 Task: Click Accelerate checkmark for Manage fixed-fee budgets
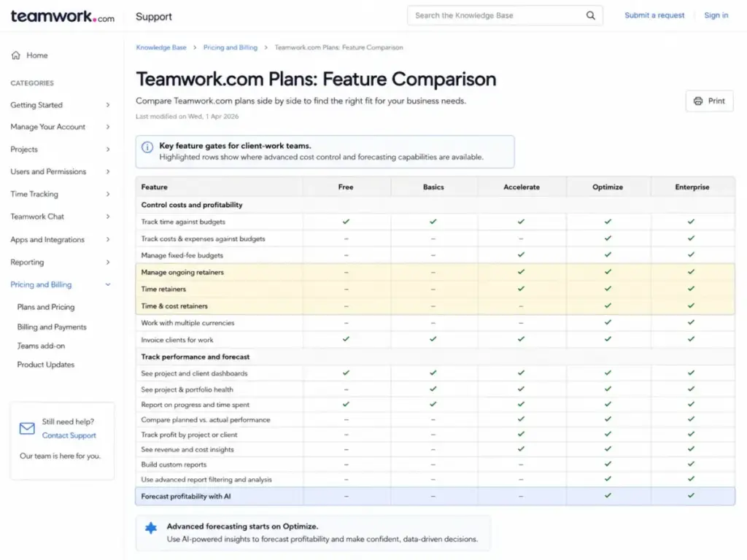(x=521, y=254)
